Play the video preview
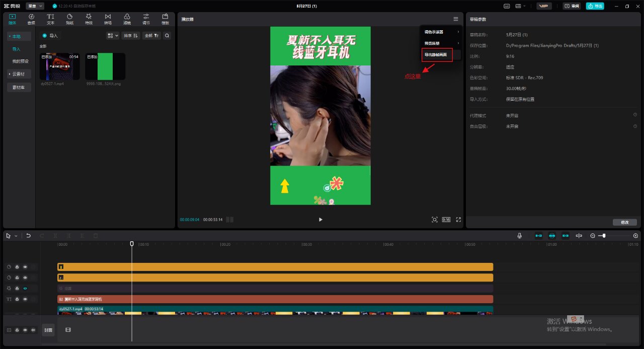Viewport: 644px width, 349px height. (x=320, y=220)
